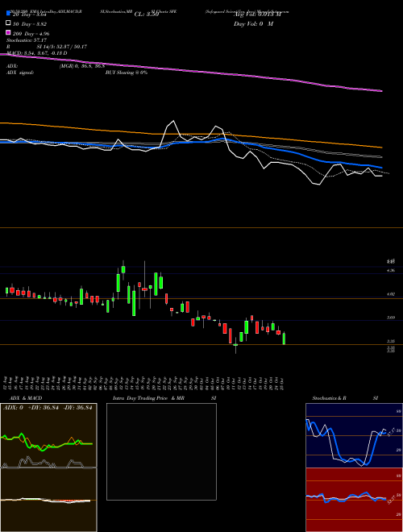Click the tallest green candlestick near 4.36
The height and width of the screenshot is (532, 403).
[x=156, y=284]
